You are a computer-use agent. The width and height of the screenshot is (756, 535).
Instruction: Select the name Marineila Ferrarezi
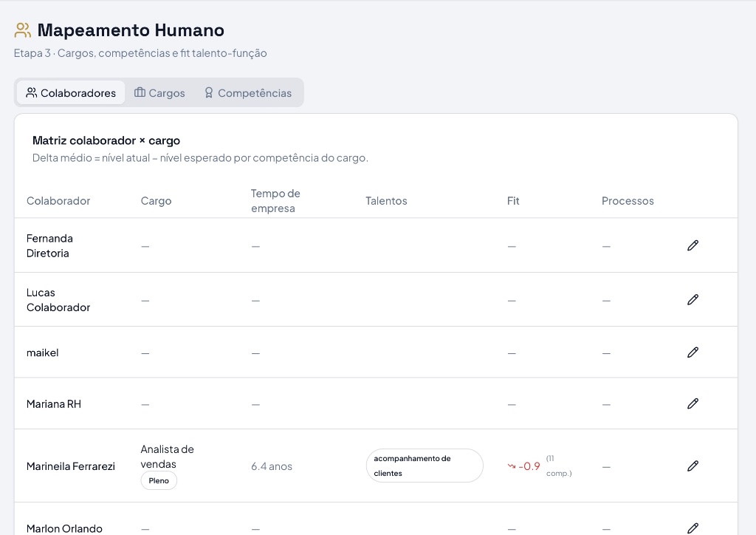click(71, 466)
